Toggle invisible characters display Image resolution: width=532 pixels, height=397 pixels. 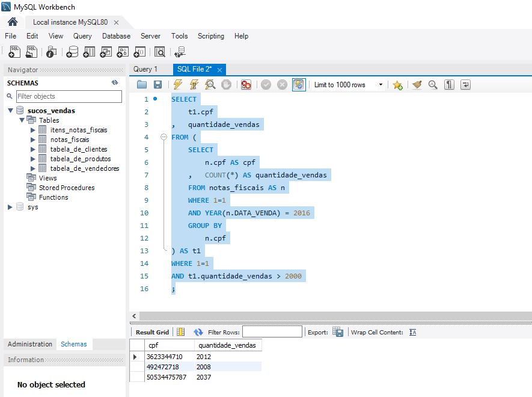(x=449, y=85)
